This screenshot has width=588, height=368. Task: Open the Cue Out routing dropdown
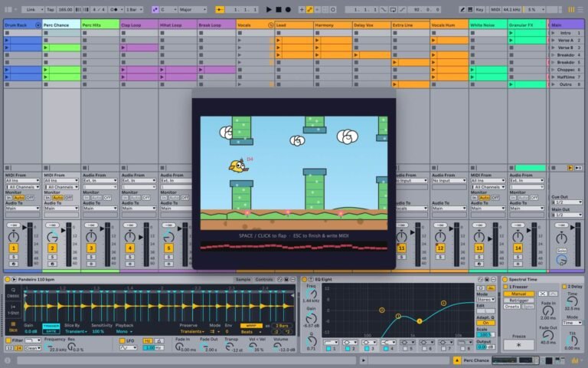tap(567, 202)
